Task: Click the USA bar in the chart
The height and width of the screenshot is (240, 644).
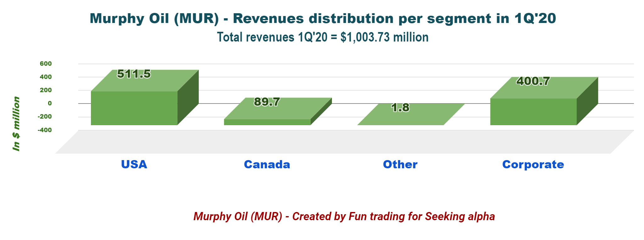Action: [x=145, y=98]
